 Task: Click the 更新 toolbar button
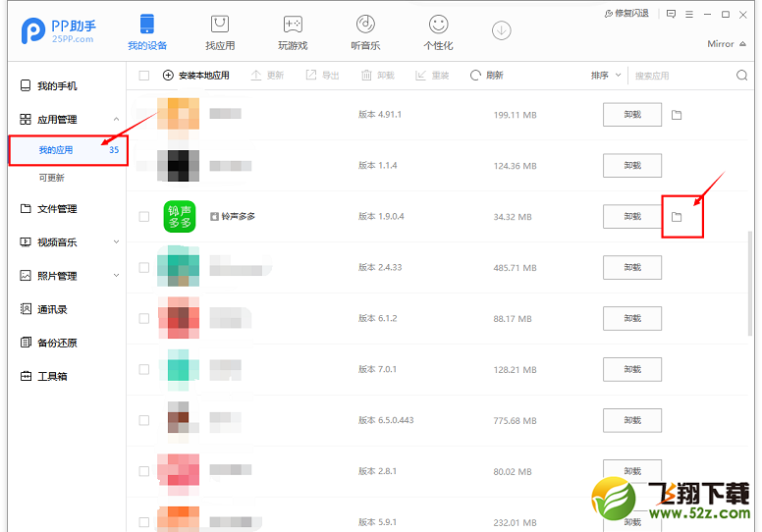(x=267, y=76)
